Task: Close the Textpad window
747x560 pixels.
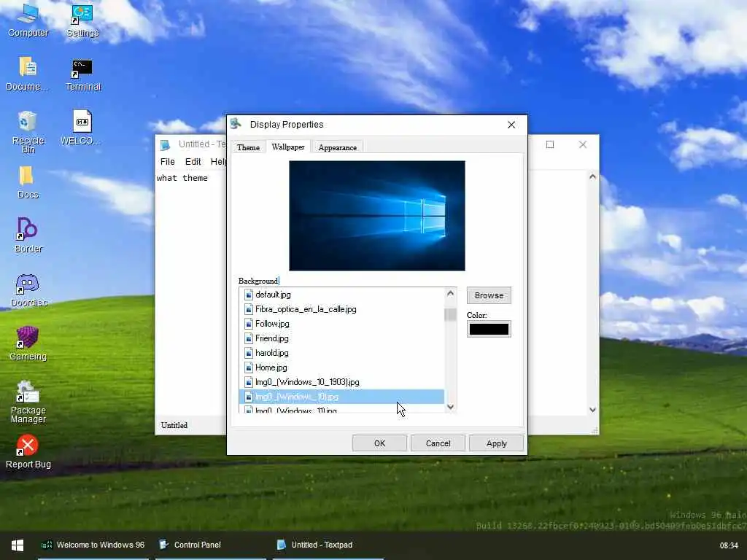Action: [583, 144]
